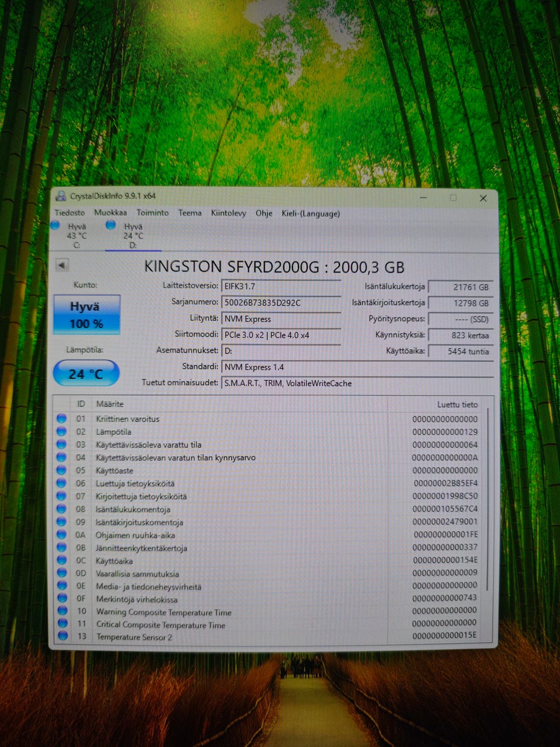The image size is (560, 747).
Task: Click status icon for 04 varatun tilan kynnysarvo
Action: point(62,458)
